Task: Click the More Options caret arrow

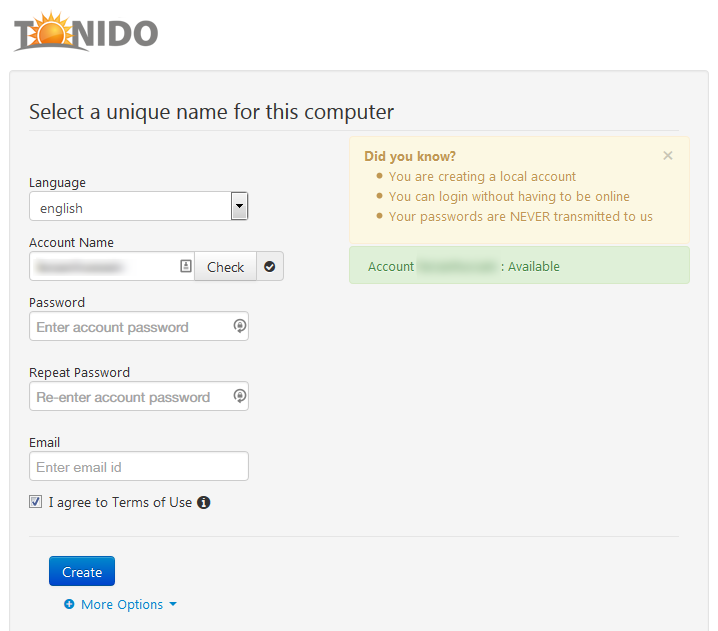Action: pos(173,604)
